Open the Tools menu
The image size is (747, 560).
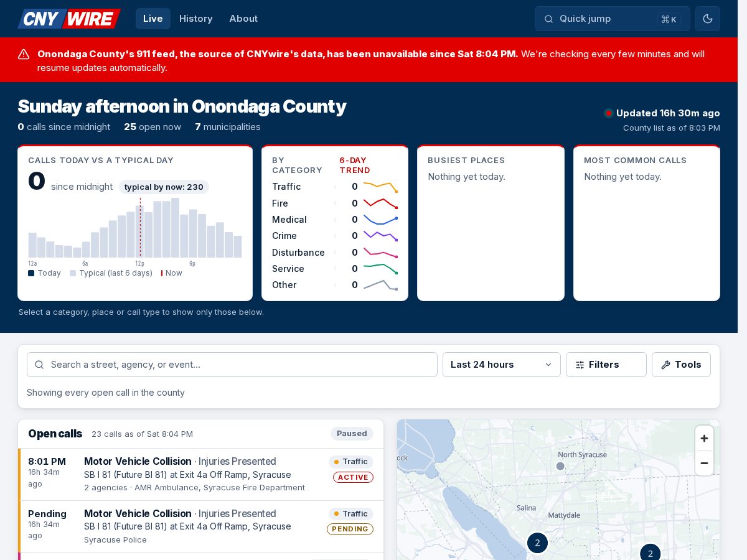click(x=681, y=365)
